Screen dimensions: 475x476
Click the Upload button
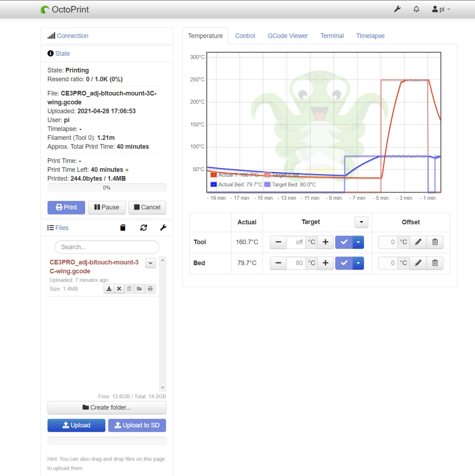tap(76, 425)
